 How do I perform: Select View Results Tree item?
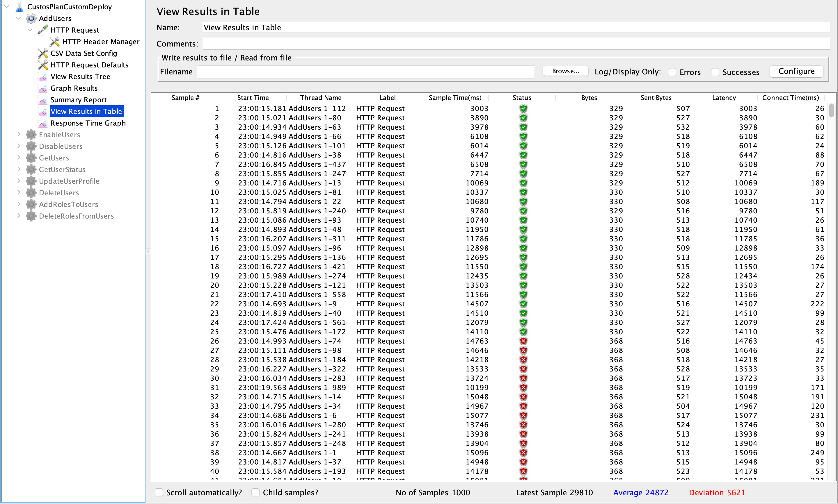click(80, 77)
